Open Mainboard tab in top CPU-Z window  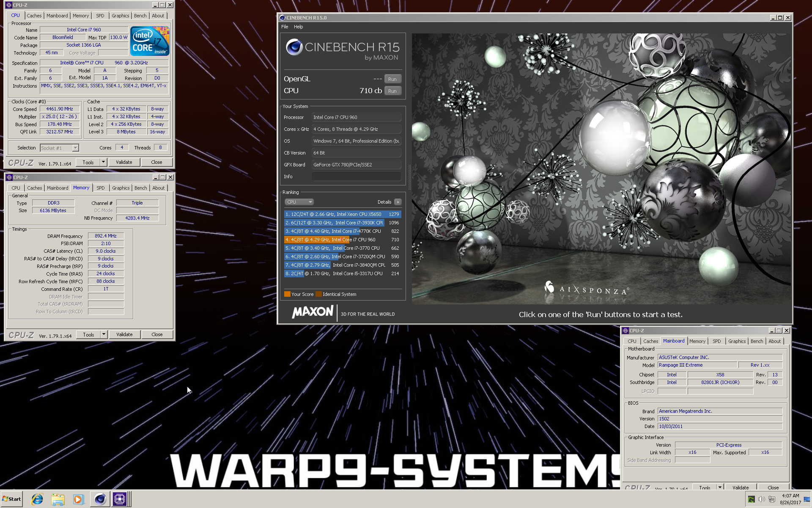57,16
